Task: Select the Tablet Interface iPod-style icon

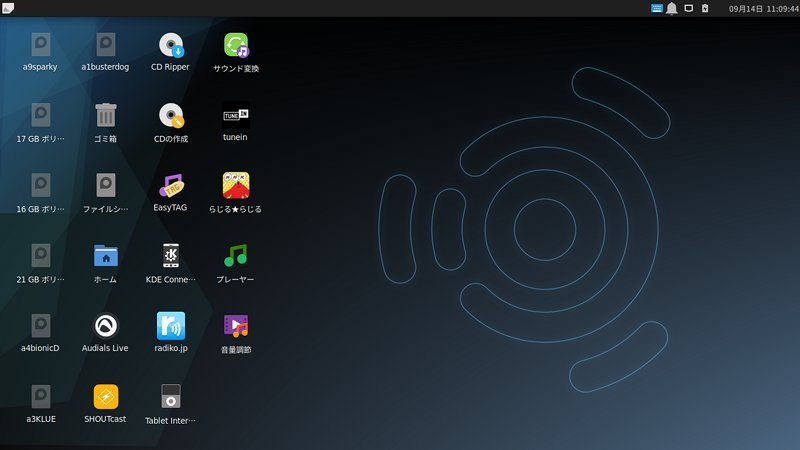Action: [x=171, y=397]
